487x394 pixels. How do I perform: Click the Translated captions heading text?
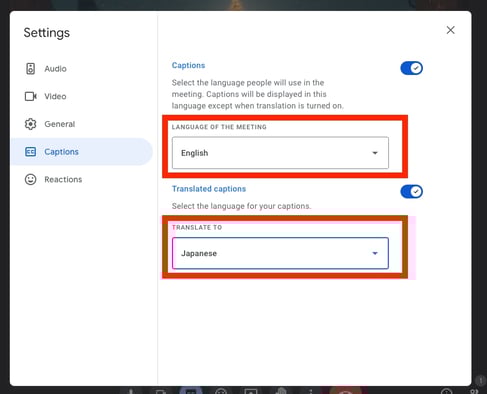pyautogui.click(x=209, y=189)
